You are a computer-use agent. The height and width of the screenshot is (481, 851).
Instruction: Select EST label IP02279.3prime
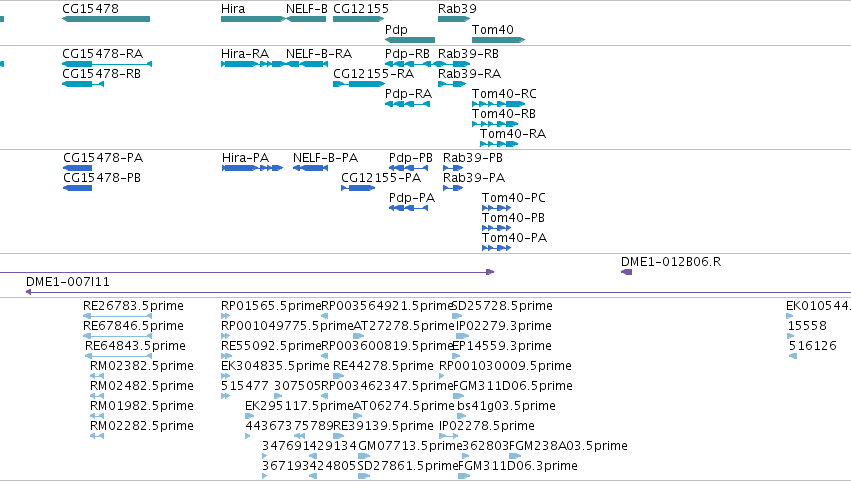point(503,326)
